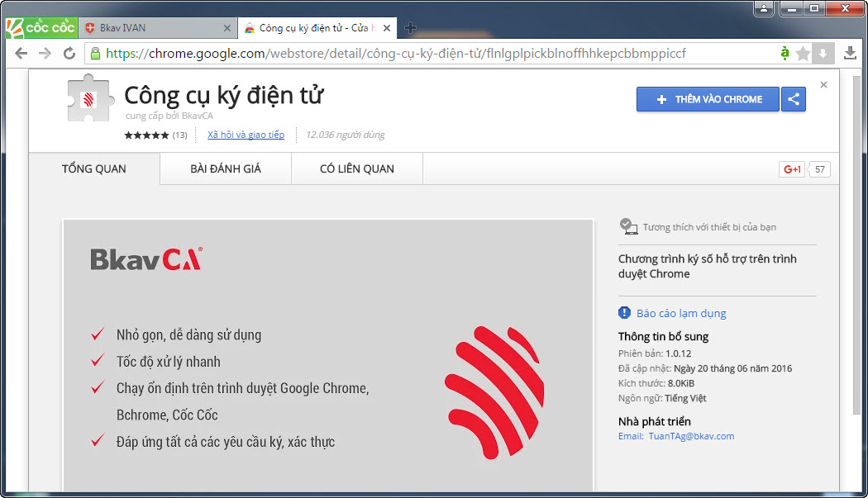This screenshot has height=498, width=868.
Task: Click red checkmark beside 'Nhỏ gọn, dễ dàng sử dụng'
Action: [98, 334]
